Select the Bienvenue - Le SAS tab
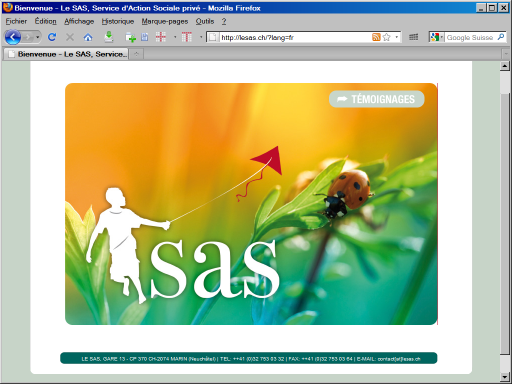 tap(66, 54)
